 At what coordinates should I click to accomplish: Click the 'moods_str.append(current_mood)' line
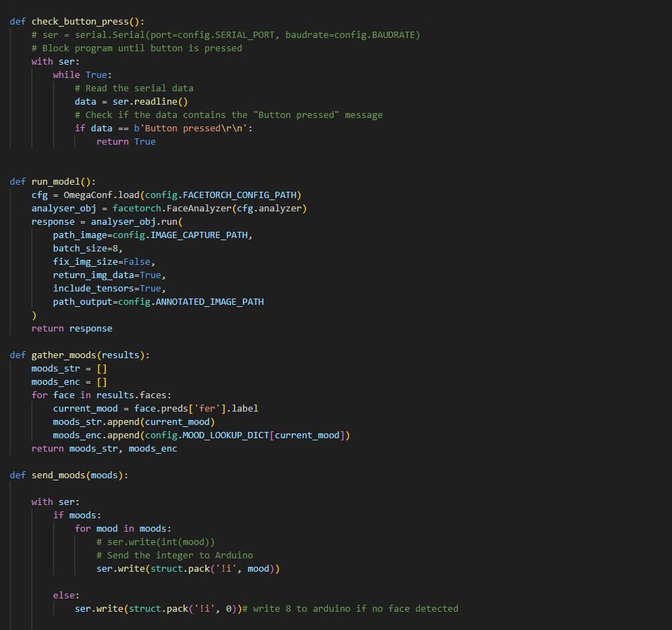point(133,421)
